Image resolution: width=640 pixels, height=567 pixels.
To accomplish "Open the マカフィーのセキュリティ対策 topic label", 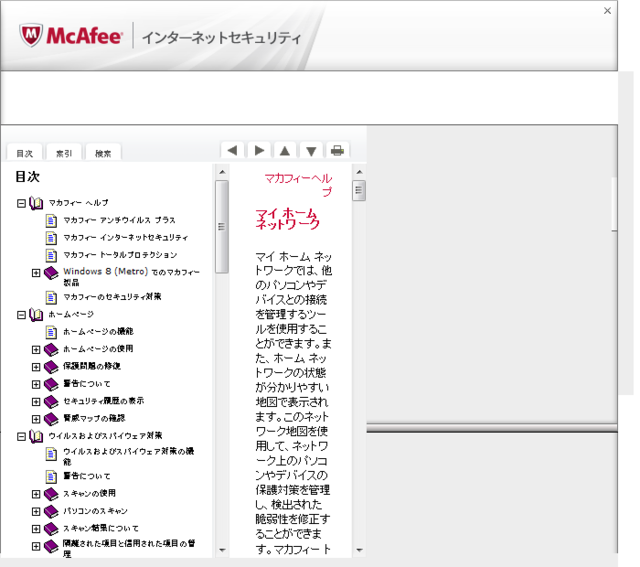I will coord(112,296).
